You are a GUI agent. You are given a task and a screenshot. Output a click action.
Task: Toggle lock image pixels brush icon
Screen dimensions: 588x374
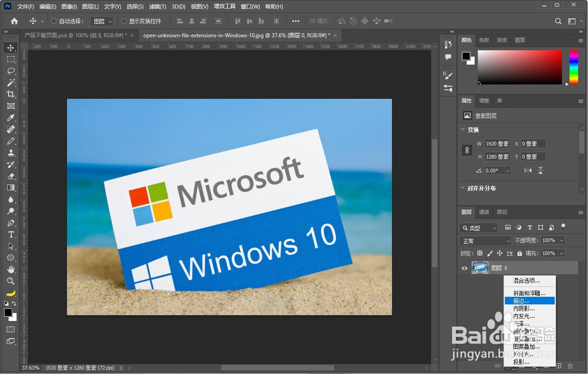pyautogui.click(x=490, y=253)
